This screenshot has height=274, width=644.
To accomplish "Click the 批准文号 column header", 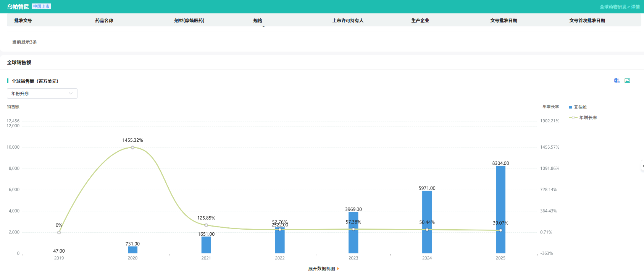I will 23,21.
